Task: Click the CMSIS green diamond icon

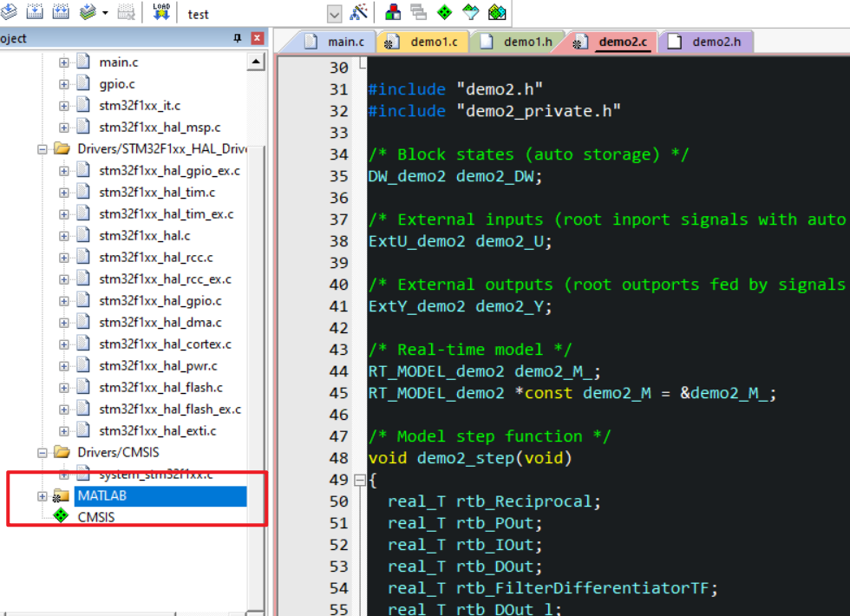Action: [x=61, y=516]
